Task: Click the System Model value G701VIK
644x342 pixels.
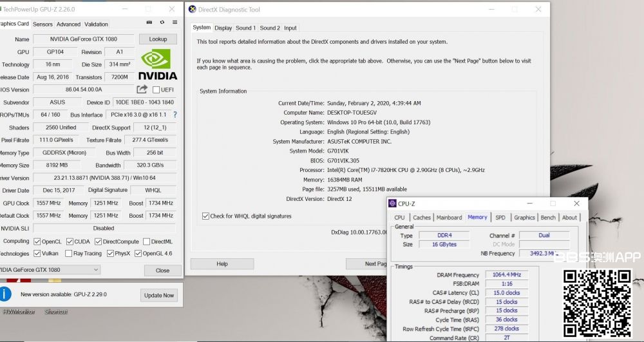Action: 337,151
